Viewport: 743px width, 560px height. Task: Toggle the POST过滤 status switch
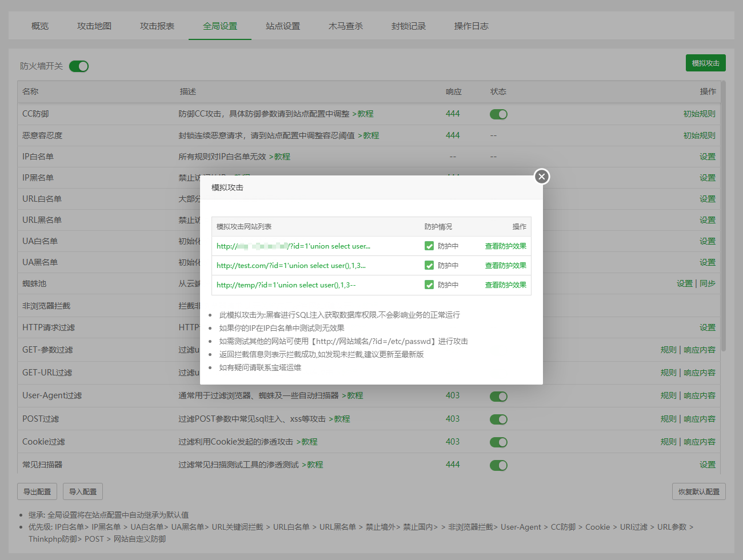click(498, 419)
